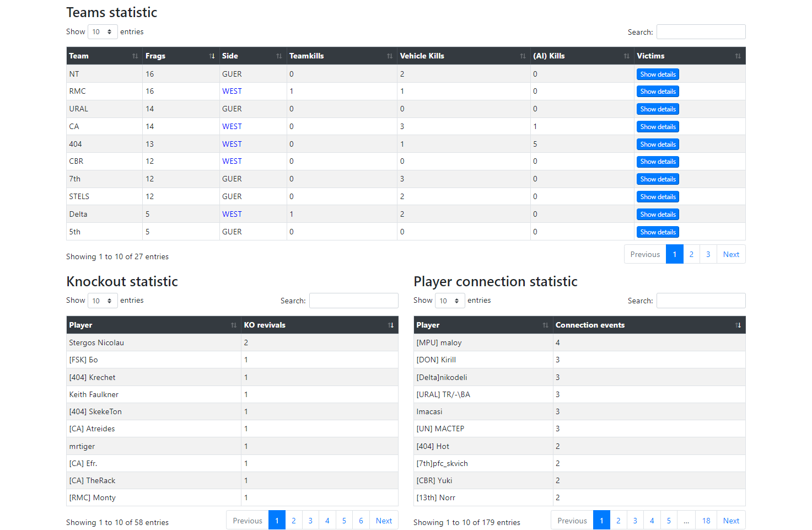The width and height of the screenshot is (812, 530).
Task: Show details for team NT
Action: (657, 74)
